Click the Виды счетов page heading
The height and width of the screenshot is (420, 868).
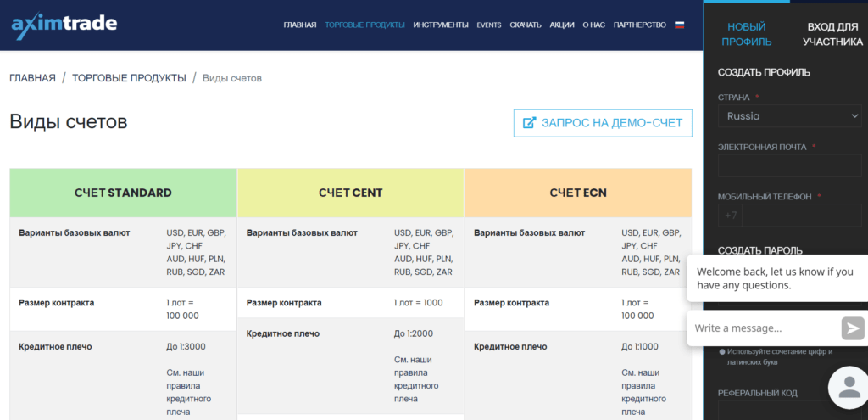point(69,122)
